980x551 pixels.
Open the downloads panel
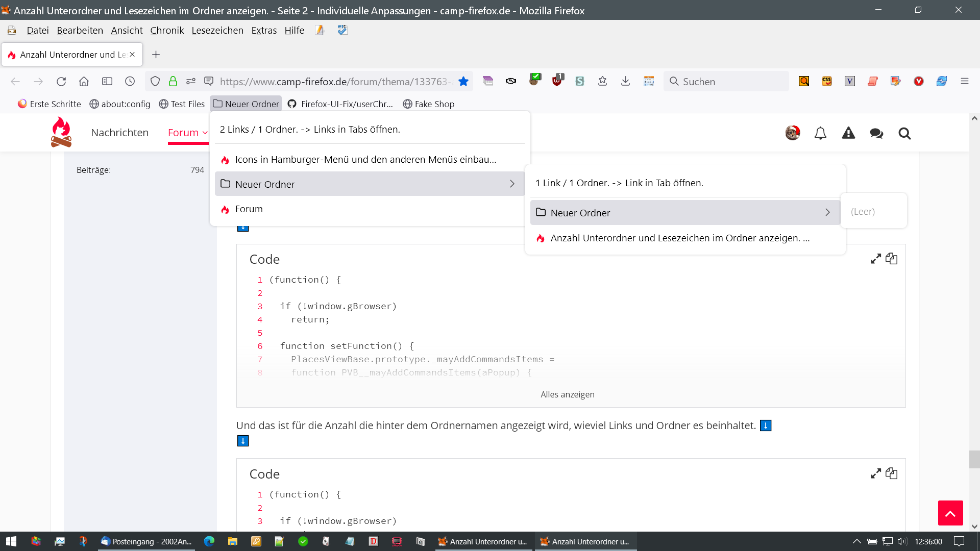(x=625, y=82)
